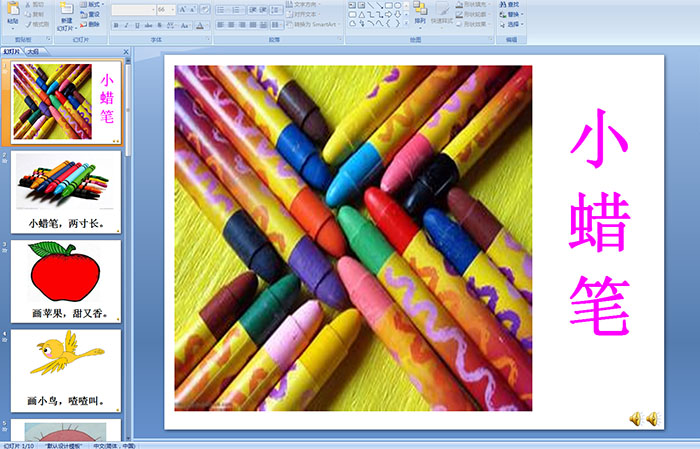Select the Rectangle shape in gallery
This screenshot has height=449, width=700.
[389, 5]
